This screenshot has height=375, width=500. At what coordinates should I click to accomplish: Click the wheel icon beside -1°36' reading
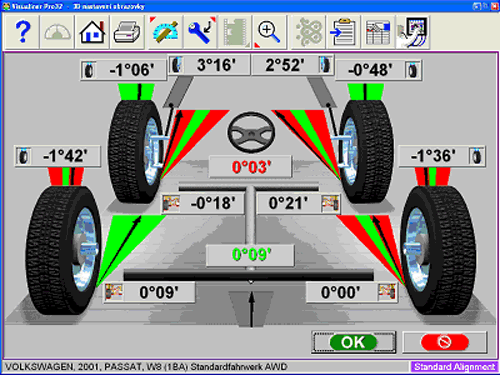pos(477,156)
